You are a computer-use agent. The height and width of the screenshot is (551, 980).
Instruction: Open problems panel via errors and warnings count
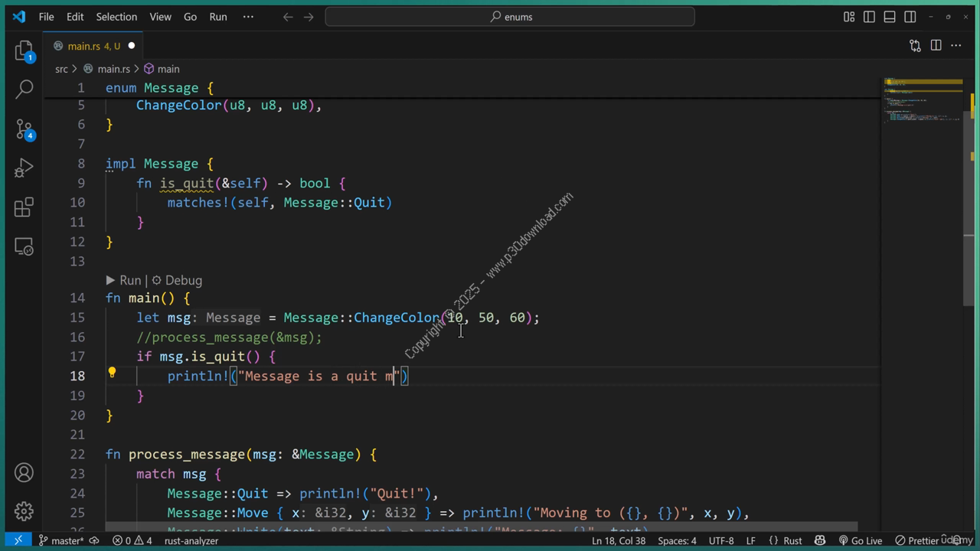(132, 541)
